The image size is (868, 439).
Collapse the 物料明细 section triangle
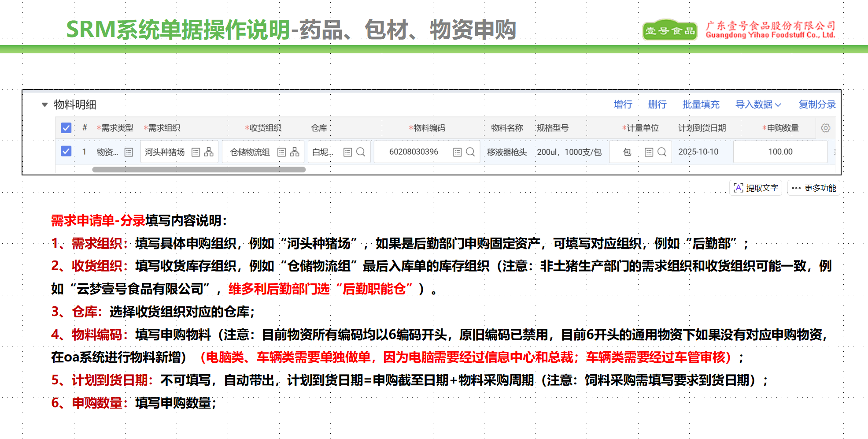pos(44,105)
